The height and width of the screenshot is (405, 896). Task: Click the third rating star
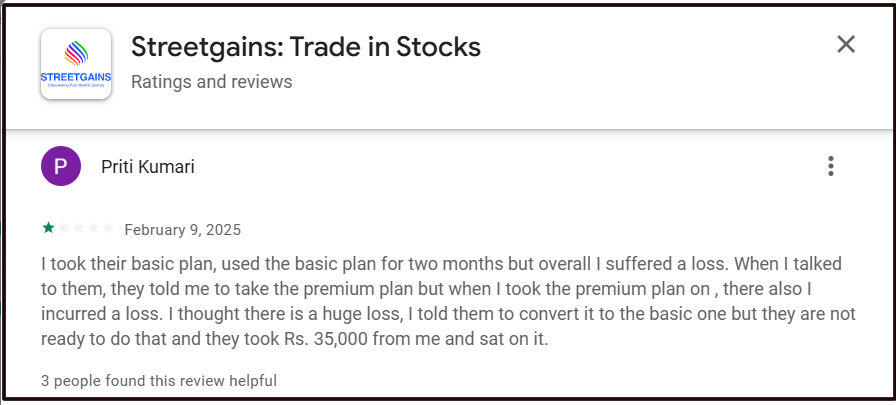(79, 229)
